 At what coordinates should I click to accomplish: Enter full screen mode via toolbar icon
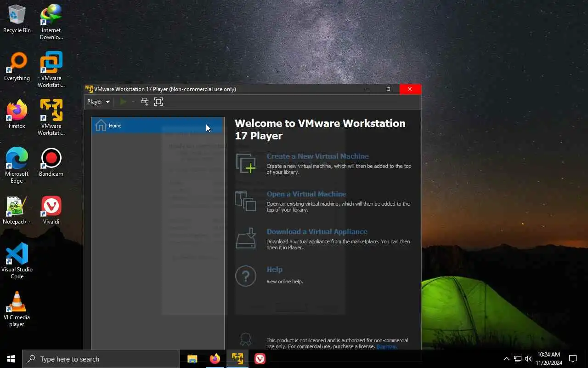click(x=158, y=102)
